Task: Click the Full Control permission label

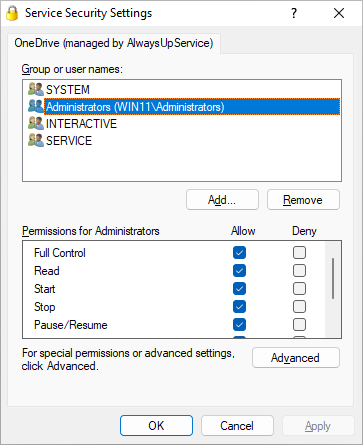Action: pyautogui.click(x=60, y=253)
